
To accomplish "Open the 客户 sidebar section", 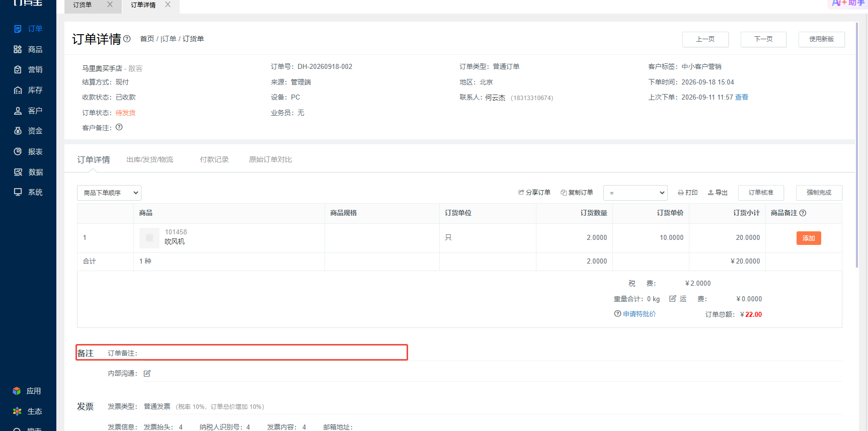I will [x=28, y=111].
